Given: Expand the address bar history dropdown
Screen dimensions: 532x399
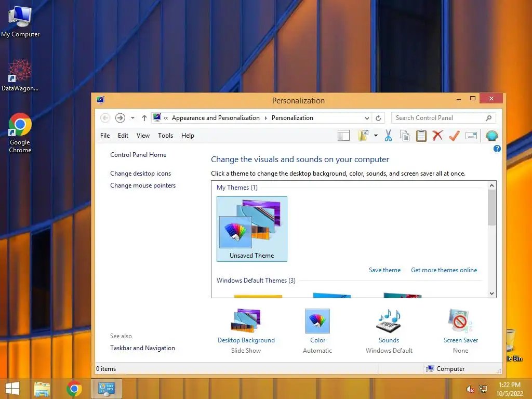Looking at the screenshot, I should click(x=367, y=118).
